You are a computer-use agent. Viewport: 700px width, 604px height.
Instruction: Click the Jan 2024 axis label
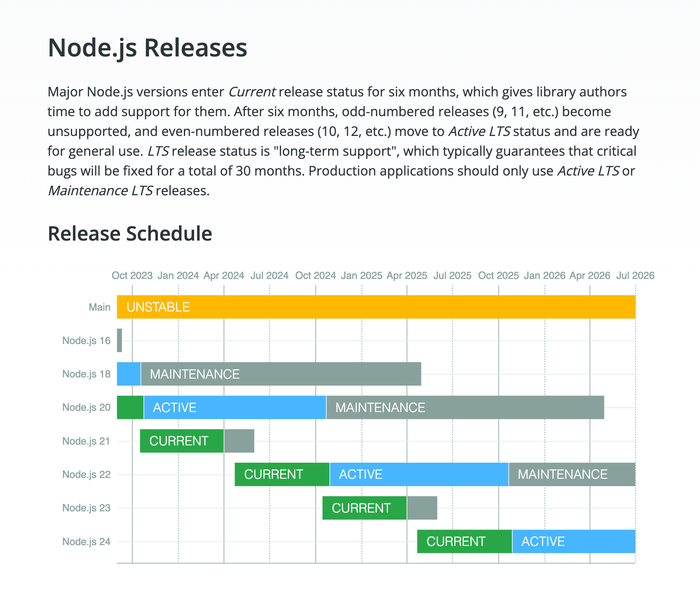click(178, 276)
